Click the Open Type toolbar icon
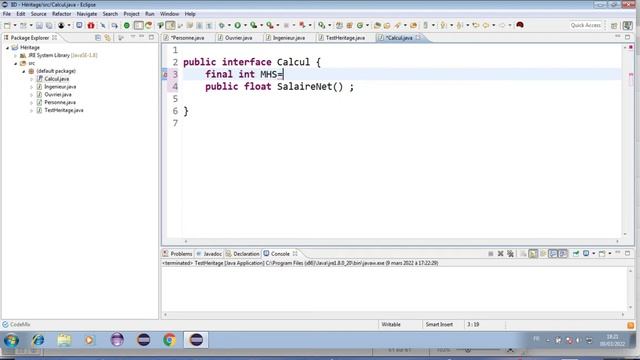Screen dimensions: 640x360 378,25
